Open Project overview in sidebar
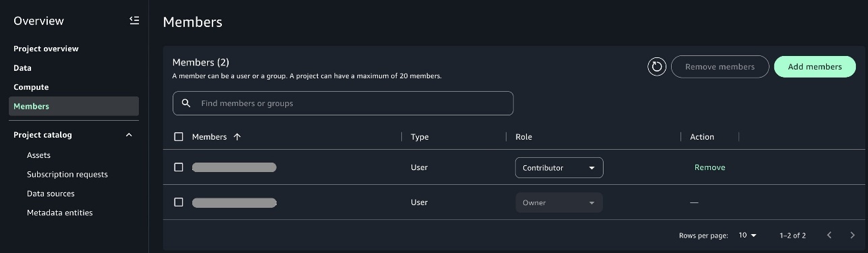 click(46, 49)
